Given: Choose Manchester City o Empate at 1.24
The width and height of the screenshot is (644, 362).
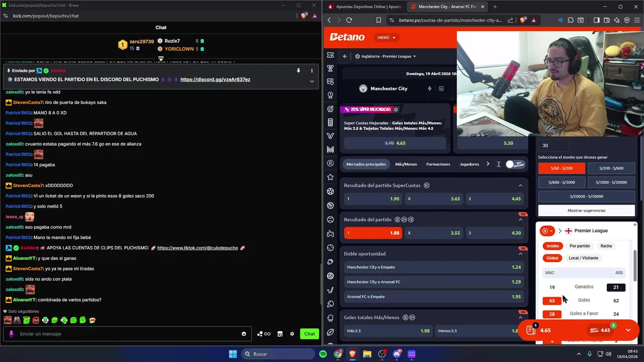Looking at the screenshot, I should 434,267.
